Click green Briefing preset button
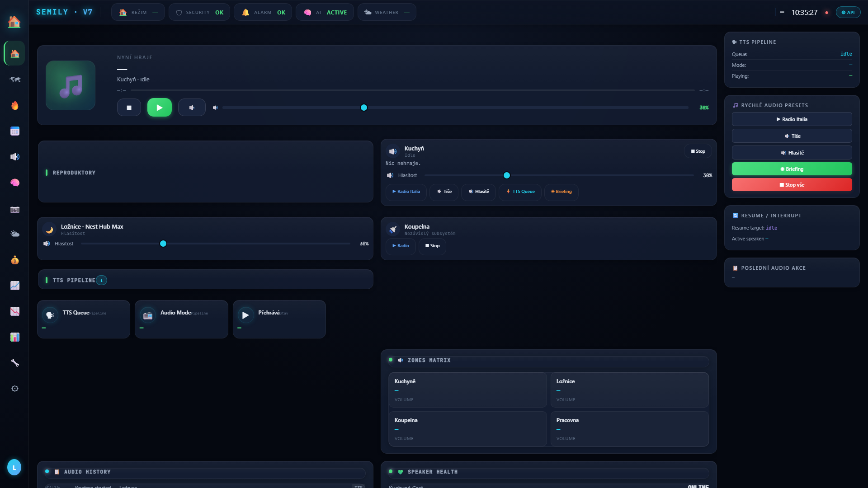 (x=792, y=169)
